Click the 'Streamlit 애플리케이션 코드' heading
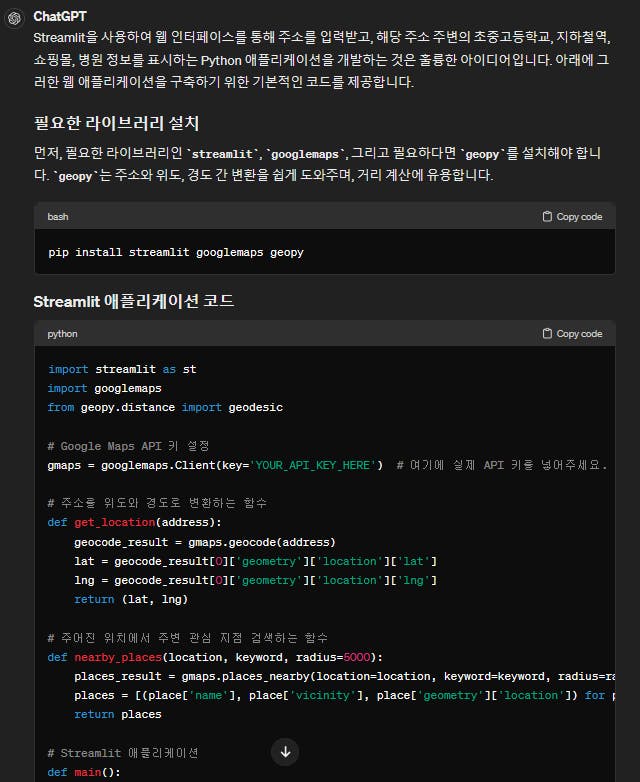The image size is (640, 782). point(134,301)
